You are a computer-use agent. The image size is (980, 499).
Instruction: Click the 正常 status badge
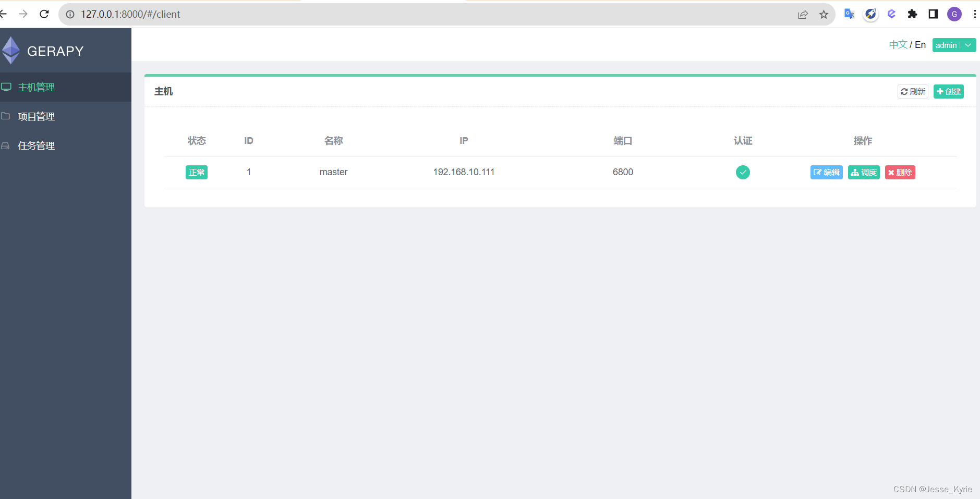(x=197, y=172)
